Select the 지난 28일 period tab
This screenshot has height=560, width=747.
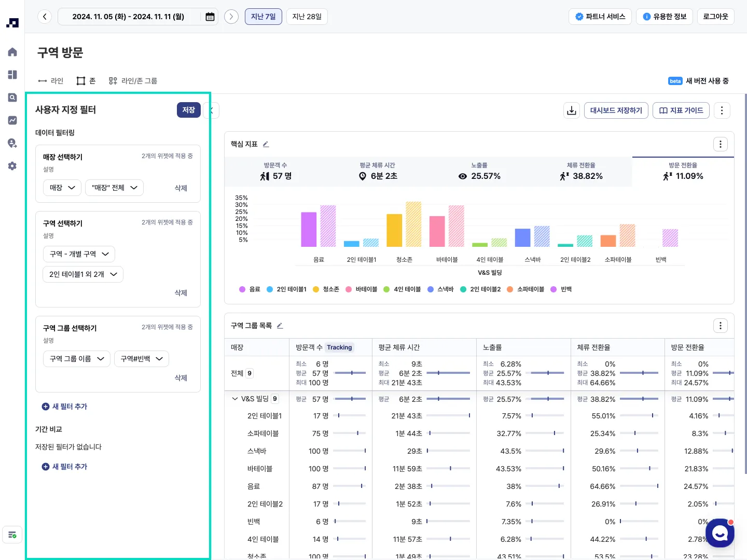tap(307, 17)
